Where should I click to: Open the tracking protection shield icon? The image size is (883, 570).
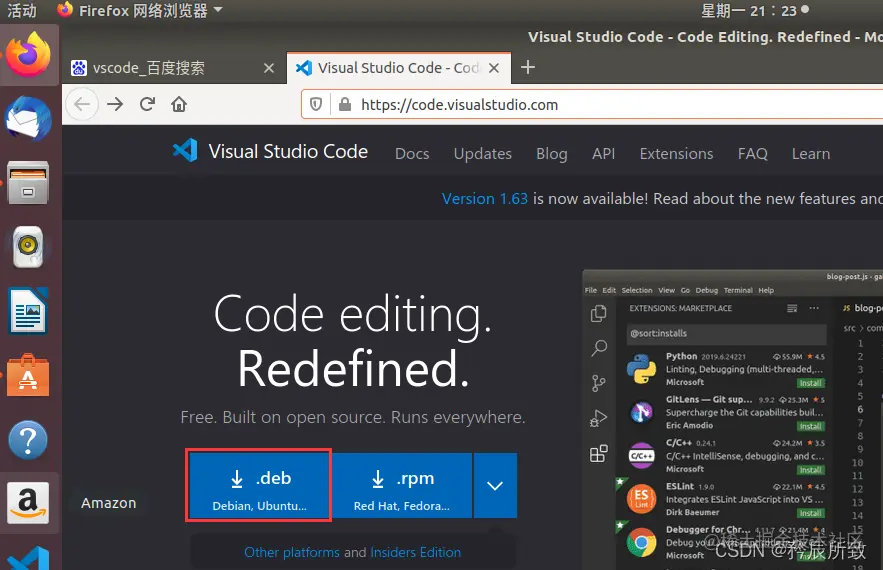316,104
